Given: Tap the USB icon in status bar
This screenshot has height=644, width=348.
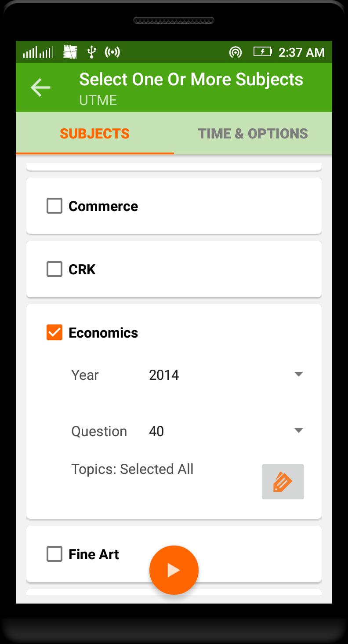Looking at the screenshot, I should point(91,52).
